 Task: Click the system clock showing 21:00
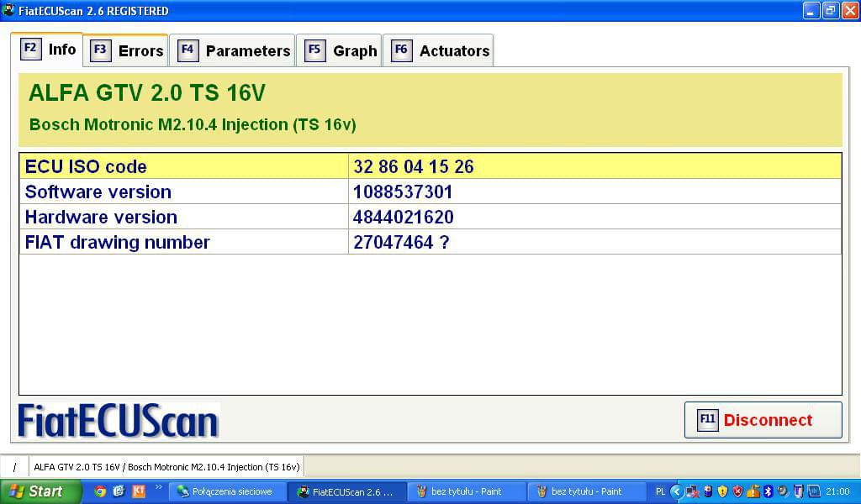click(x=838, y=492)
